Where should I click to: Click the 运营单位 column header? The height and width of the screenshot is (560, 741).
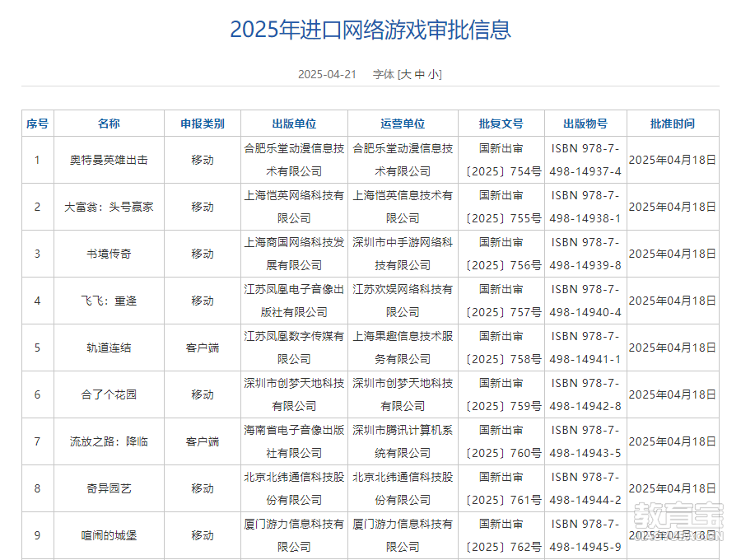click(403, 124)
